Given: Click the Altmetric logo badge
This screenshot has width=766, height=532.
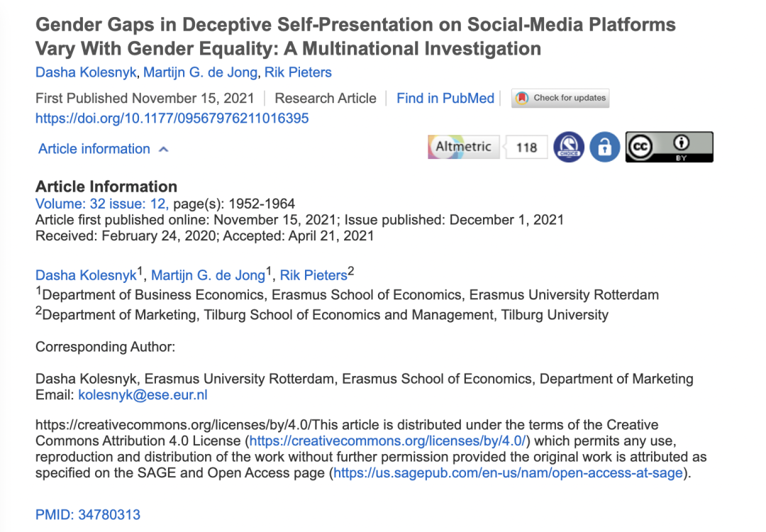Looking at the screenshot, I should [x=464, y=147].
